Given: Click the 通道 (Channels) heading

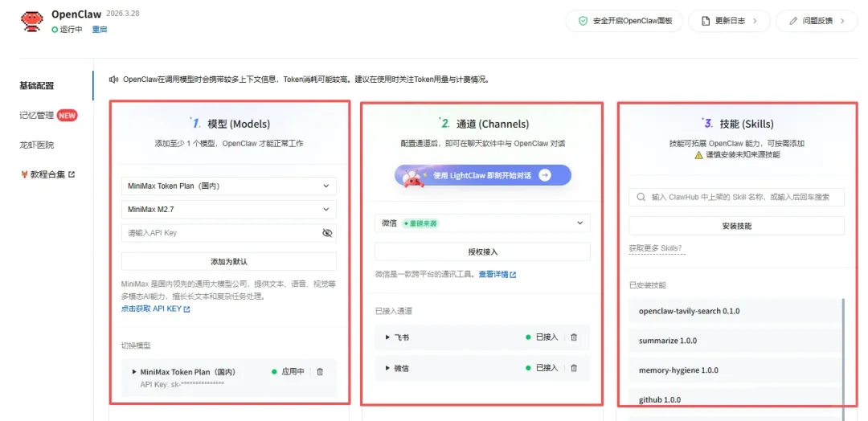Looking at the screenshot, I should pyautogui.click(x=493, y=124).
